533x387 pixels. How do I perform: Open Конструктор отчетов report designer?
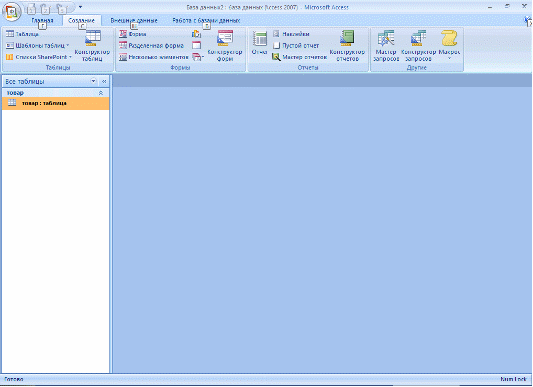pyautogui.click(x=347, y=45)
